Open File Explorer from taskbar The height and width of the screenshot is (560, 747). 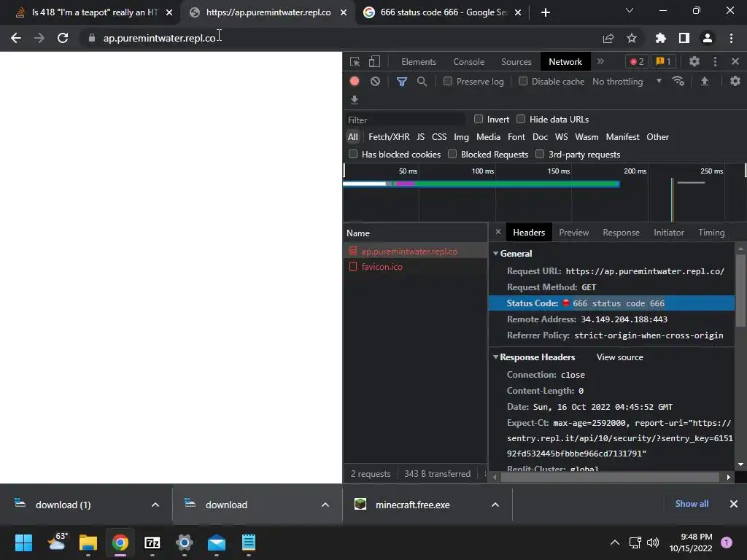88,542
